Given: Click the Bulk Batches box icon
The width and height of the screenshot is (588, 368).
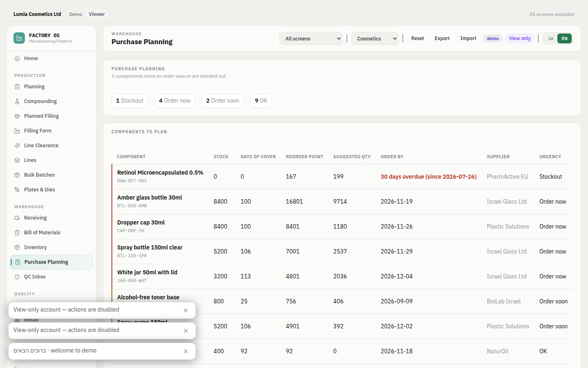Looking at the screenshot, I should pyautogui.click(x=17, y=175).
